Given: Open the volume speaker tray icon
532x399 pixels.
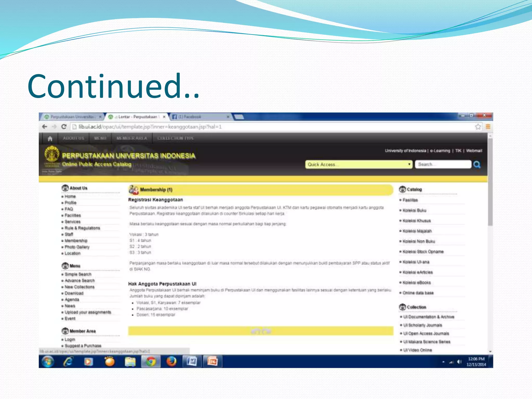Looking at the screenshot, I should [459, 362].
